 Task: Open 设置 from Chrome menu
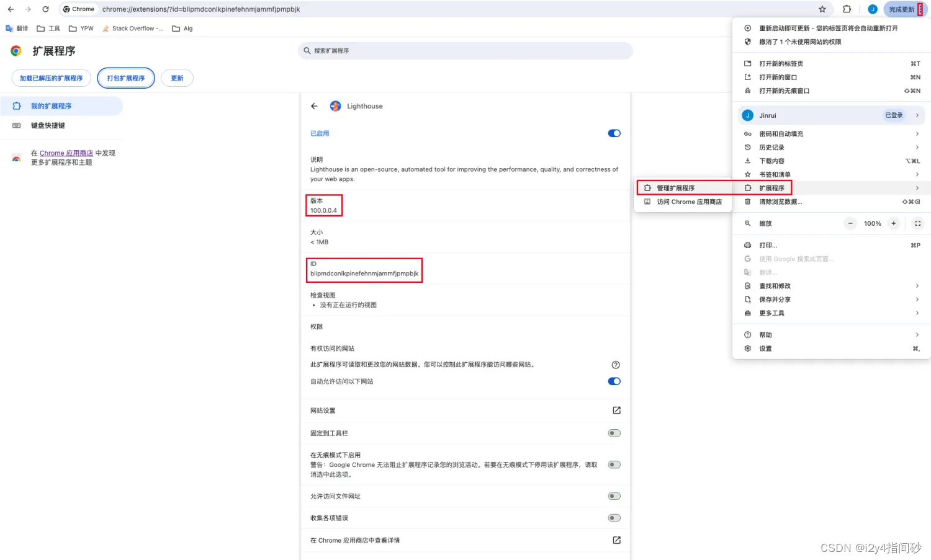pyautogui.click(x=832, y=349)
